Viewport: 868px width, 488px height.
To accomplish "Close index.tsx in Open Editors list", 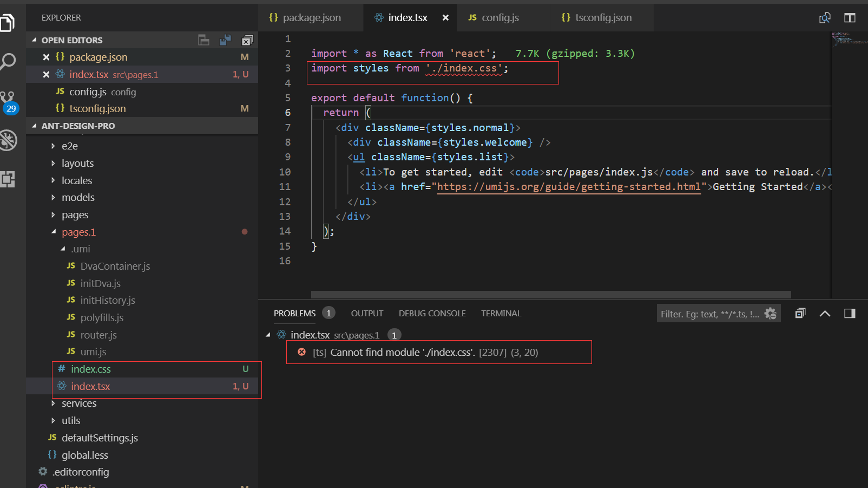I will pos(46,74).
